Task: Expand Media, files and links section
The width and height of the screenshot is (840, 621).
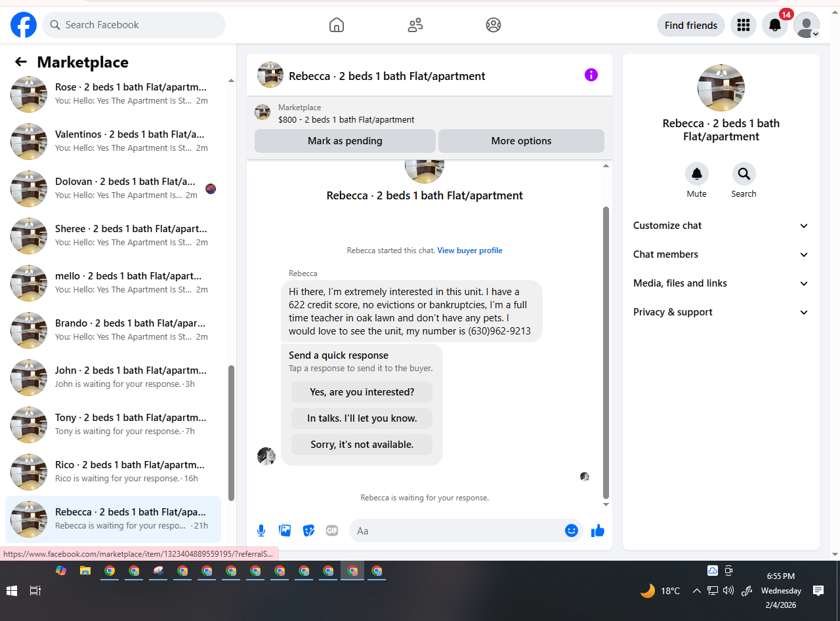Action: [x=721, y=283]
